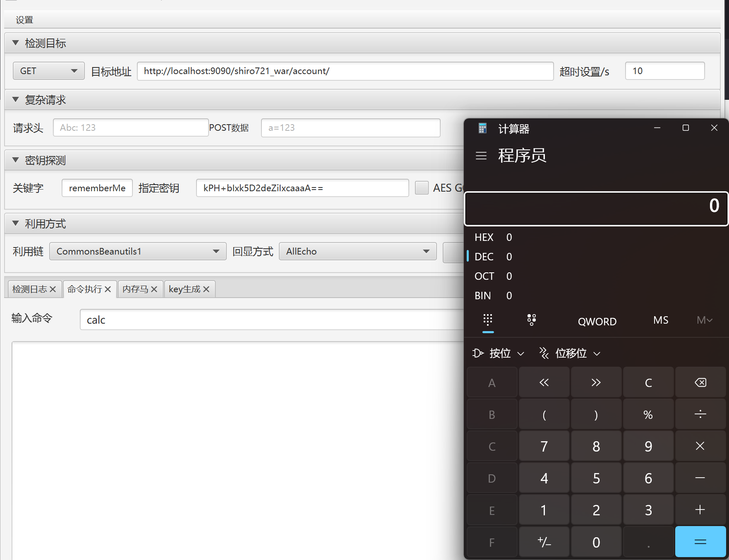Click the number 3 key
The width and height of the screenshot is (729, 560).
click(648, 510)
